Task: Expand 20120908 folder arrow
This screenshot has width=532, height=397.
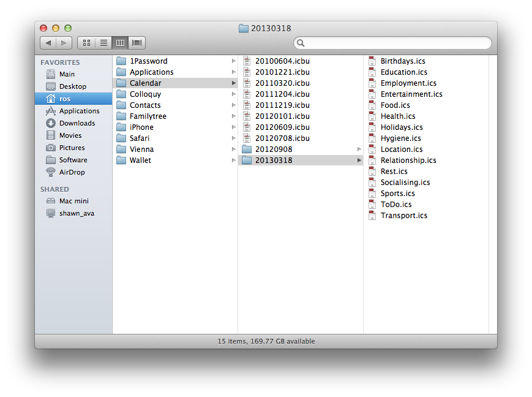Action: (359, 149)
